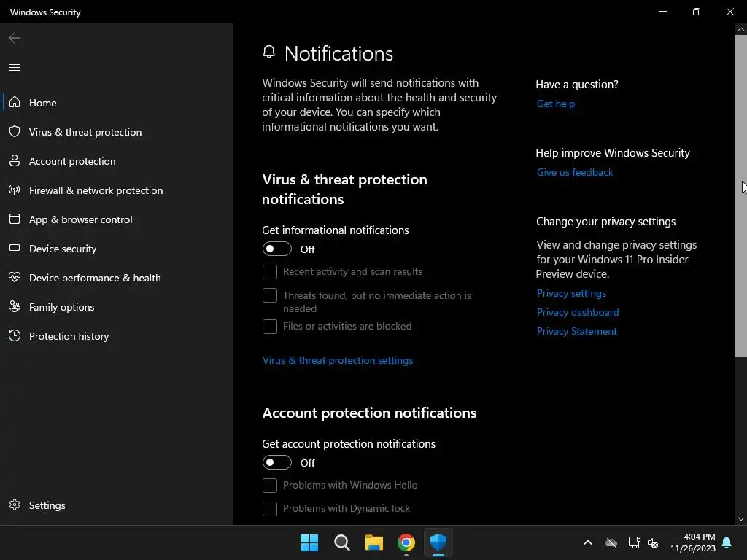
Task: Click the Device performance heart icon
Action: click(15, 277)
